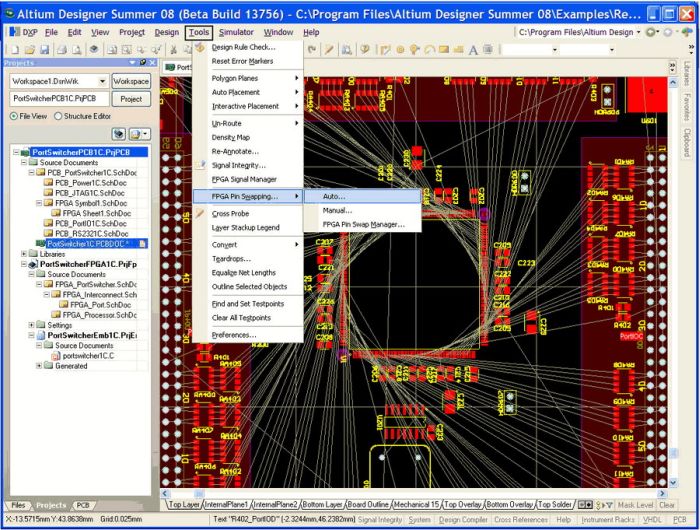Select the Structure Editor radio button

point(58,116)
